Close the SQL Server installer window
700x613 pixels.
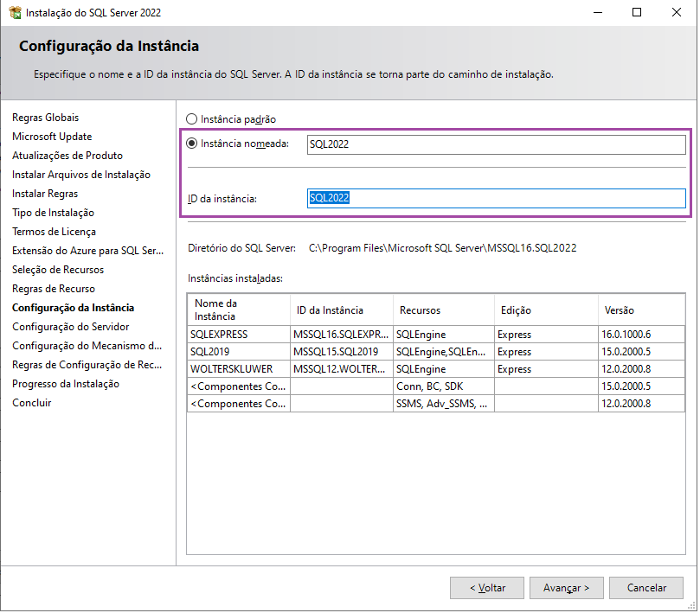(x=677, y=12)
